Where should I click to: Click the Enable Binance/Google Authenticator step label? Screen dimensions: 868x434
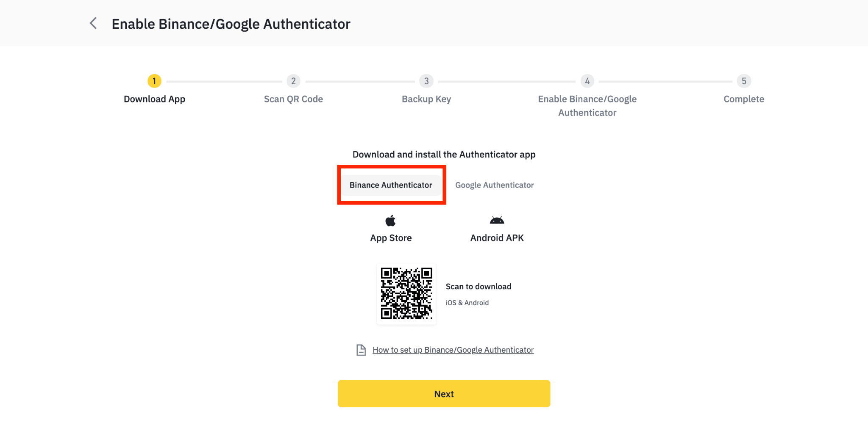[x=587, y=106]
